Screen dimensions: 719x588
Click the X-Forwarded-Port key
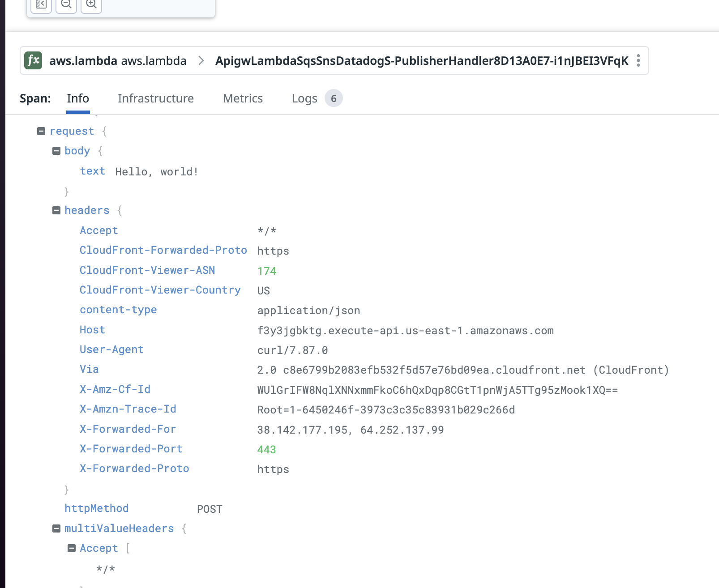131,449
